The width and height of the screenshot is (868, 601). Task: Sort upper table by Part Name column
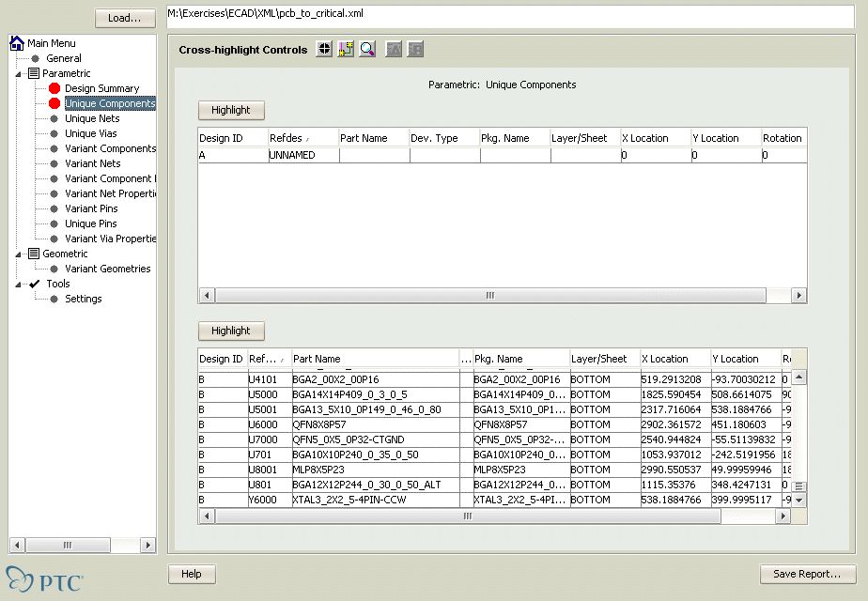[374, 138]
